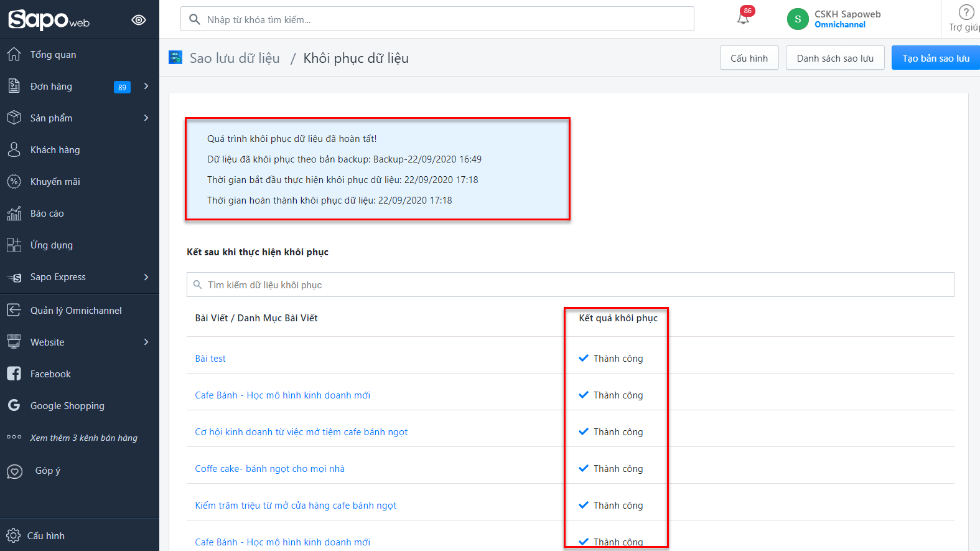980x551 pixels.
Task: Expand the Sản phẩm submenu chevron
Action: pos(146,118)
